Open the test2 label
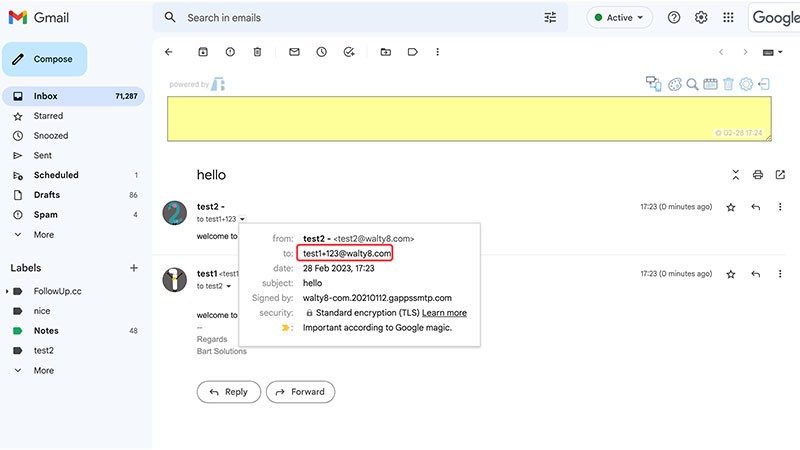Image resolution: width=800 pixels, height=450 pixels. coord(43,351)
